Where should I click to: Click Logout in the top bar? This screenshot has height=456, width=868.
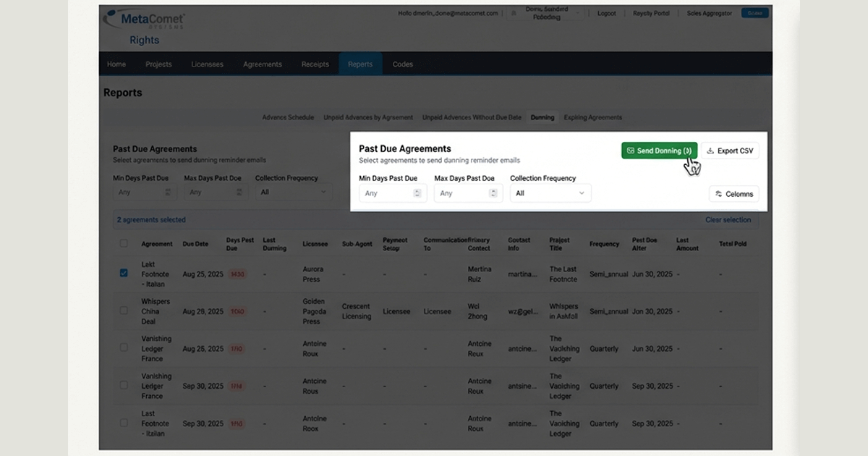click(606, 12)
